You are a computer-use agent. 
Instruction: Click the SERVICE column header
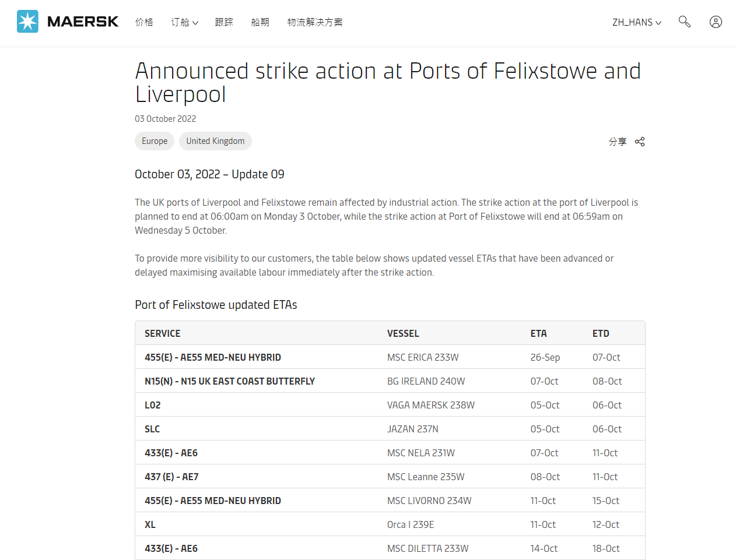[x=163, y=333]
